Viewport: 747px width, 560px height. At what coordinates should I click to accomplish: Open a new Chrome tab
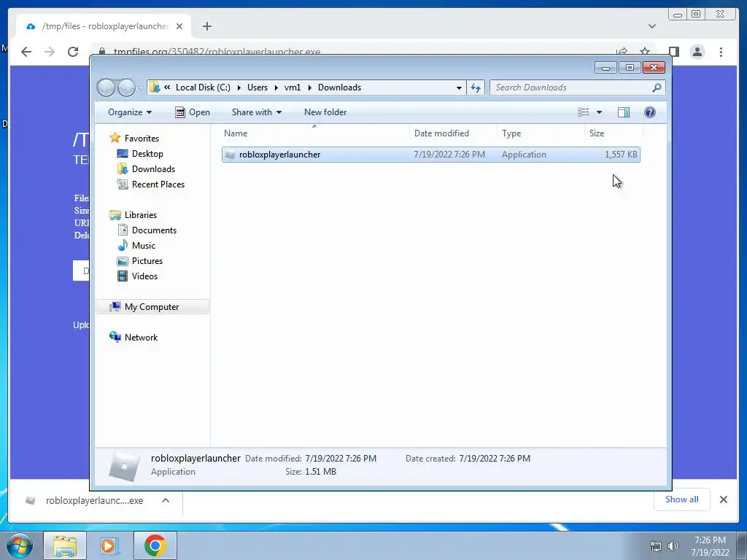click(x=206, y=26)
